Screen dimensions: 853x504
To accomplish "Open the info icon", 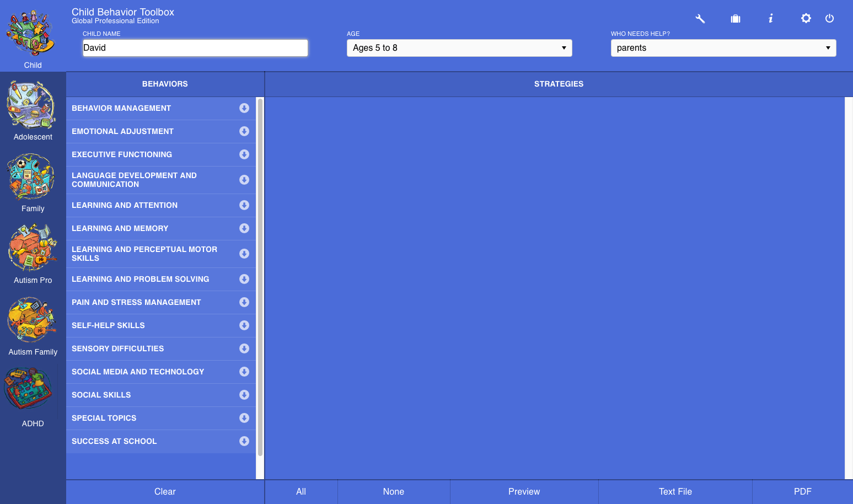I will pyautogui.click(x=770, y=19).
